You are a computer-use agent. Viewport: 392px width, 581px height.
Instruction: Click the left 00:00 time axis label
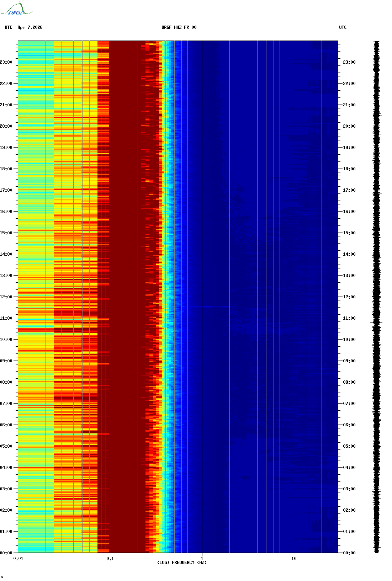[6, 553]
